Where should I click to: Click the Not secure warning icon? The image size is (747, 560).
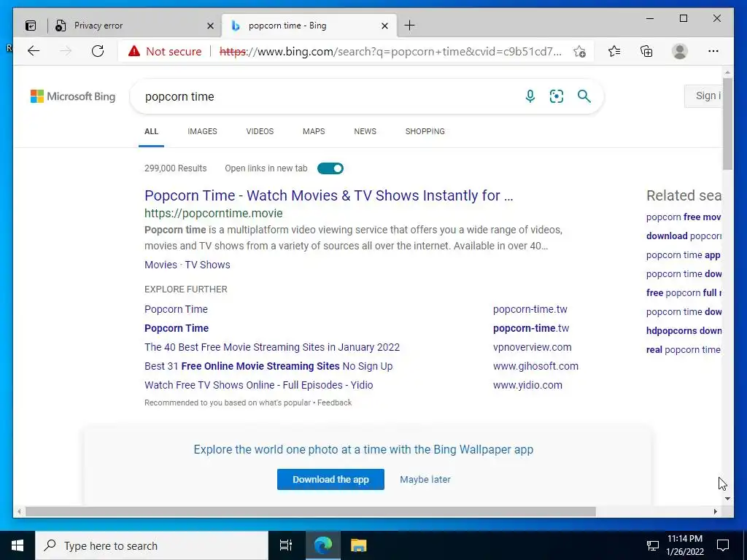click(x=134, y=51)
